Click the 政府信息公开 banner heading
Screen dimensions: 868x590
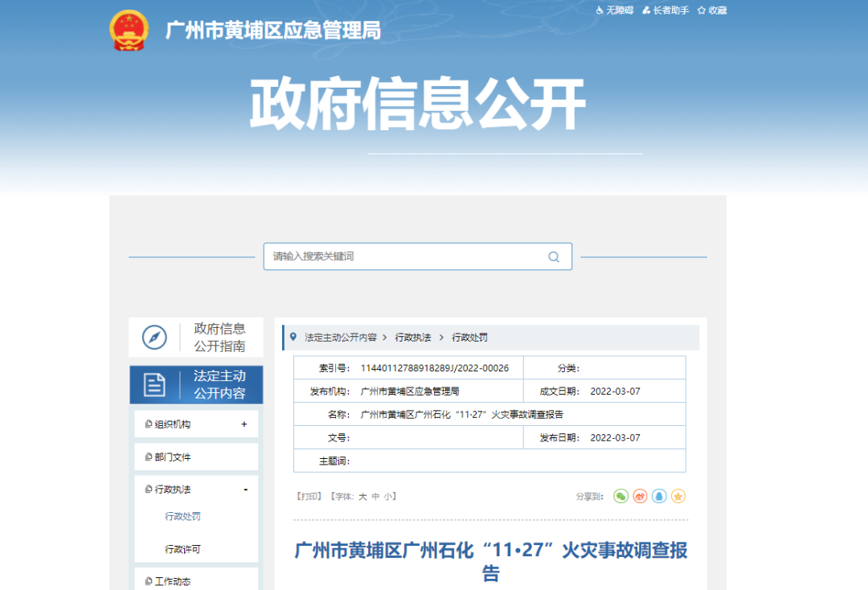point(418,104)
